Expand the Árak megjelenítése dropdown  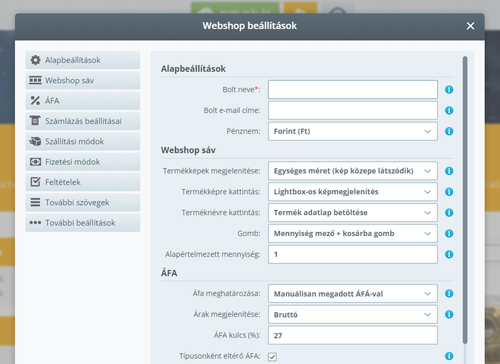(x=353, y=314)
